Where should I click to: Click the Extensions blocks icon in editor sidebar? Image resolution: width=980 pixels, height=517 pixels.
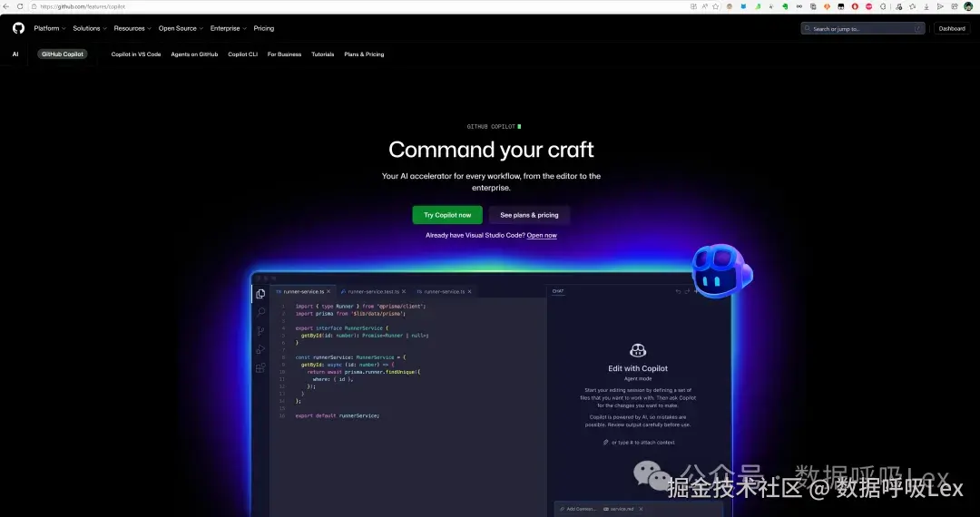pos(260,367)
